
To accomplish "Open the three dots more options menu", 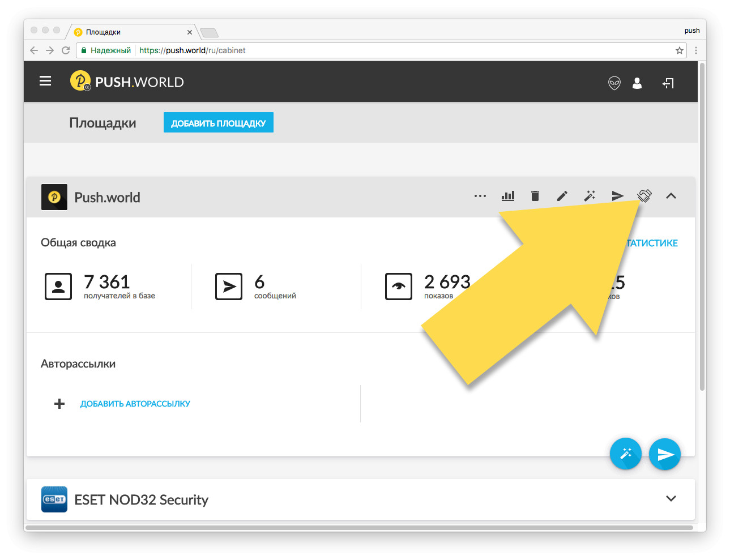I will pyautogui.click(x=480, y=196).
